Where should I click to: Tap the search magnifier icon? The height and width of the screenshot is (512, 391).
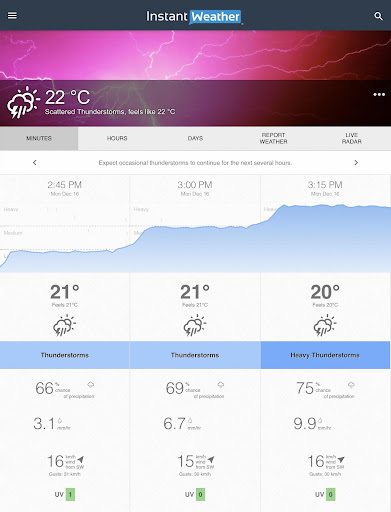[378, 16]
